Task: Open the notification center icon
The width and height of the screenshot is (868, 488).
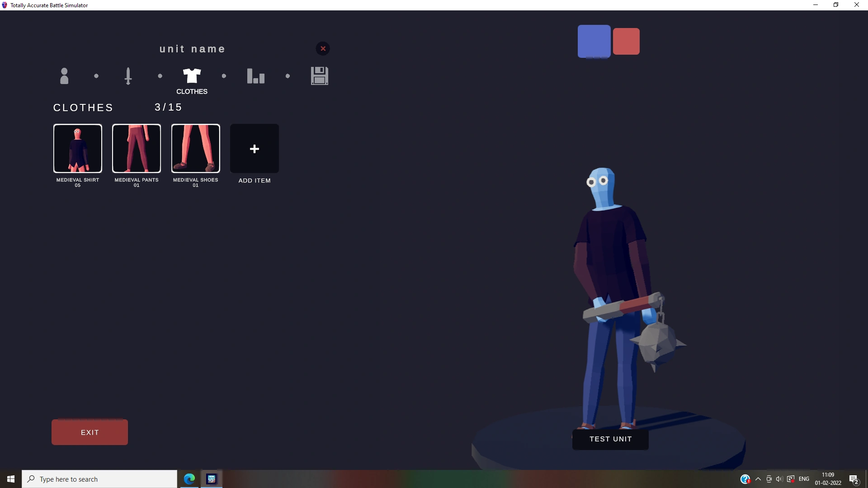Action: (854, 479)
